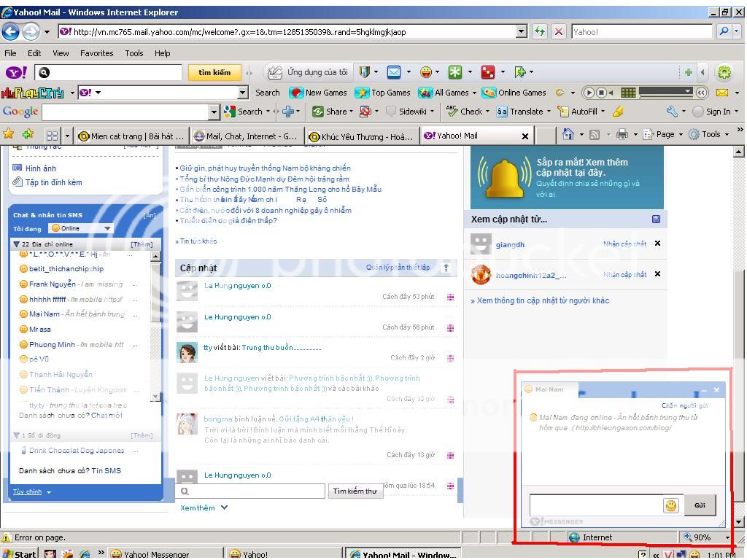Collapse the 22 Địa chỉ online list

tap(17, 244)
